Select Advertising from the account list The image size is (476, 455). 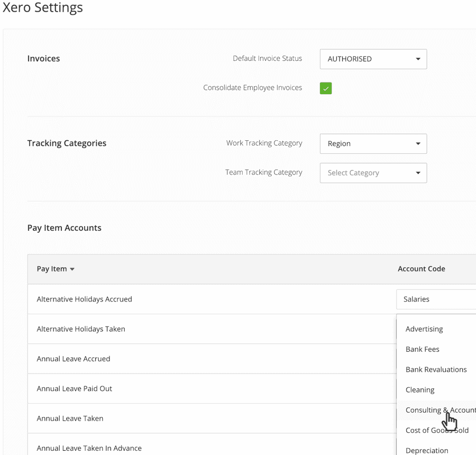424,329
